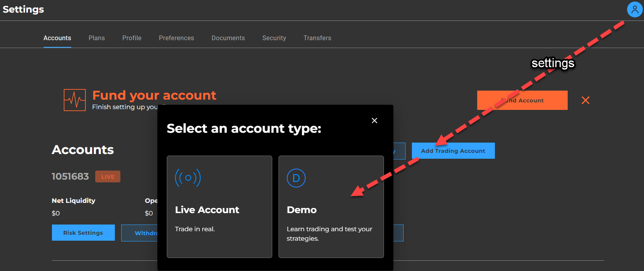The height and width of the screenshot is (271, 644).
Task: Click the Settings page title
Action: coord(23,9)
